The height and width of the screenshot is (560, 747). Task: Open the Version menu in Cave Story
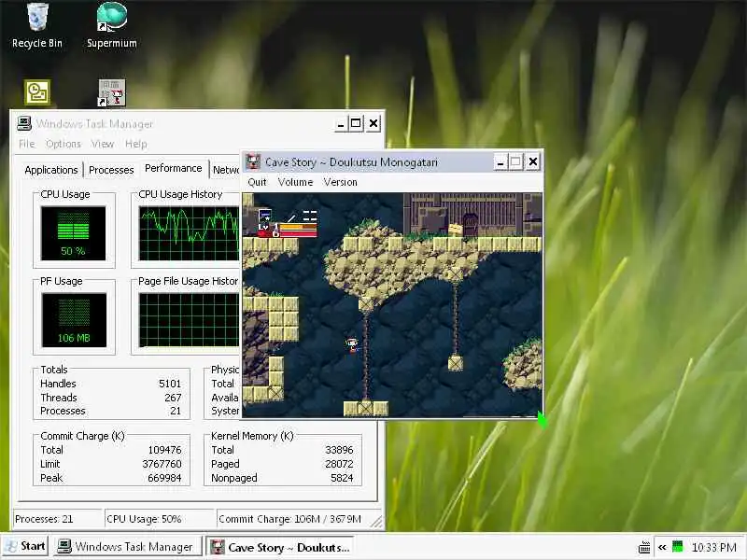point(340,182)
